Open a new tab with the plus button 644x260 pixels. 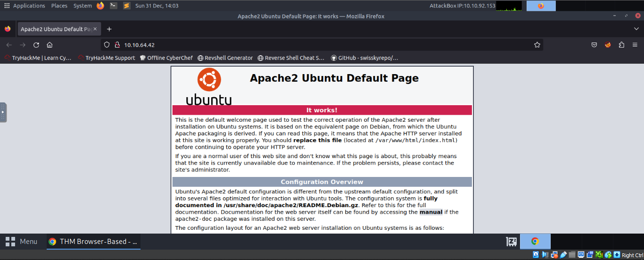109,29
